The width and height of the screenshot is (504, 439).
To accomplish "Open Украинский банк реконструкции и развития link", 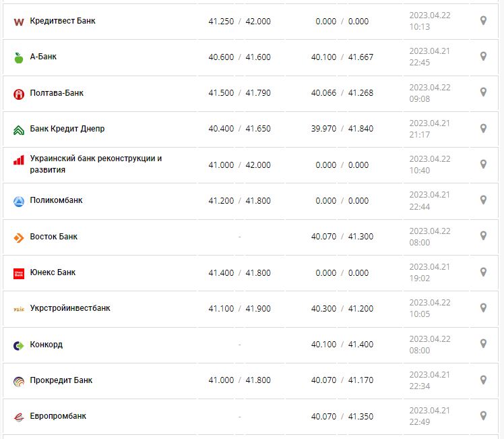I will click(x=96, y=165).
